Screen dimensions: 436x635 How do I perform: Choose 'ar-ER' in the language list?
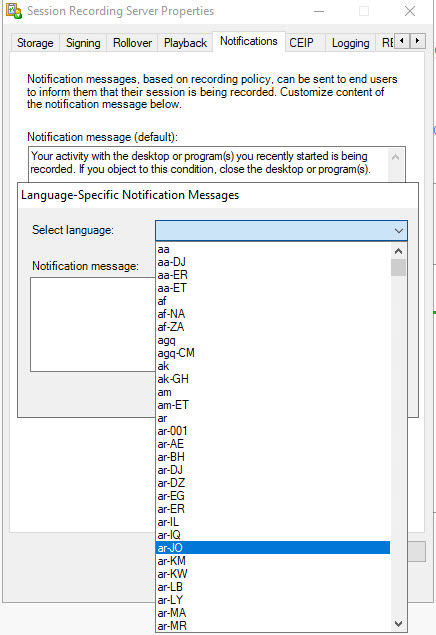click(x=273, y=509)
